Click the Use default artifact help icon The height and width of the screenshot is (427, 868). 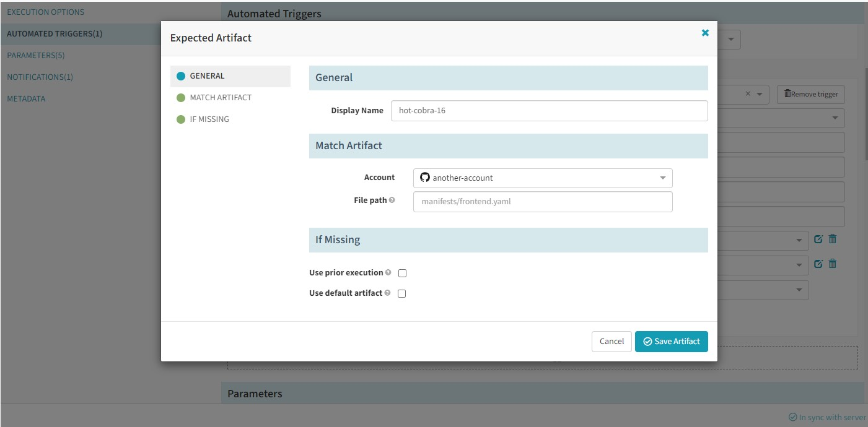coord(387,293)
